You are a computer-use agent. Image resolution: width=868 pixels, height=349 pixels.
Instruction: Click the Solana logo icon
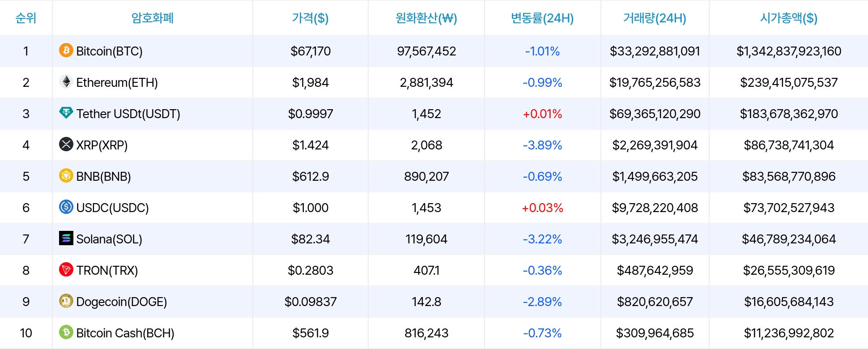point(66,238)
